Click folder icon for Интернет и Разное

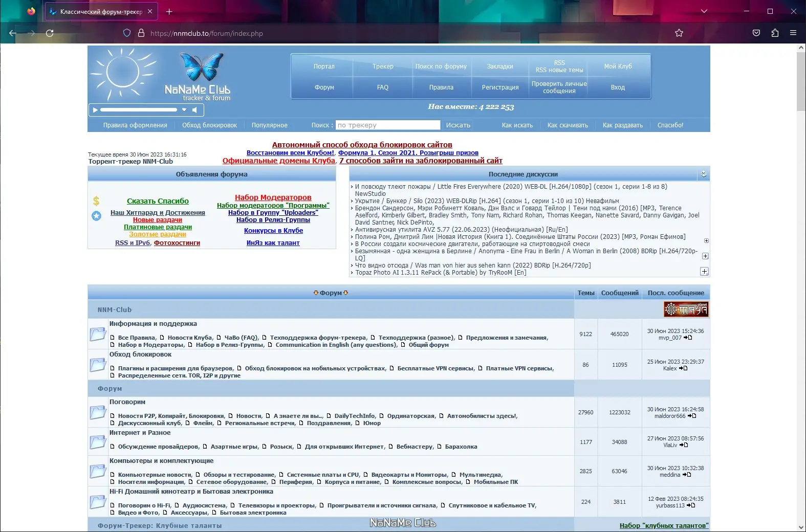[98, 442]
